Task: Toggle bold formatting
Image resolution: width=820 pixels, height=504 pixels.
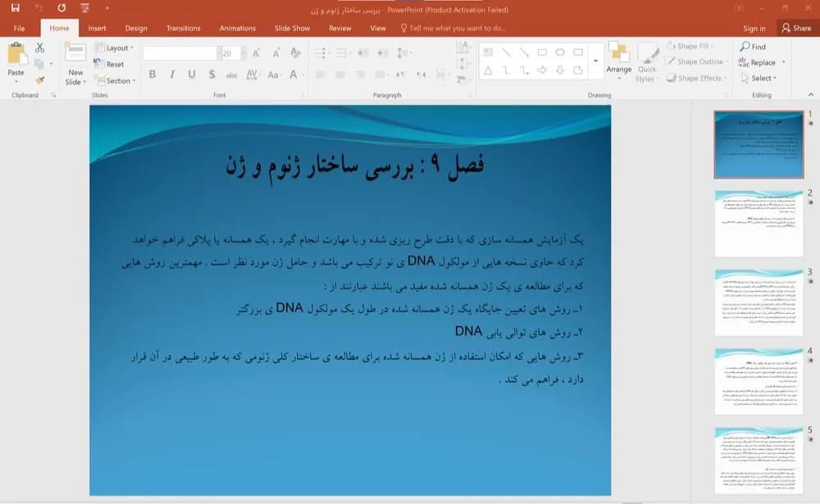Action: pos(153,75)
